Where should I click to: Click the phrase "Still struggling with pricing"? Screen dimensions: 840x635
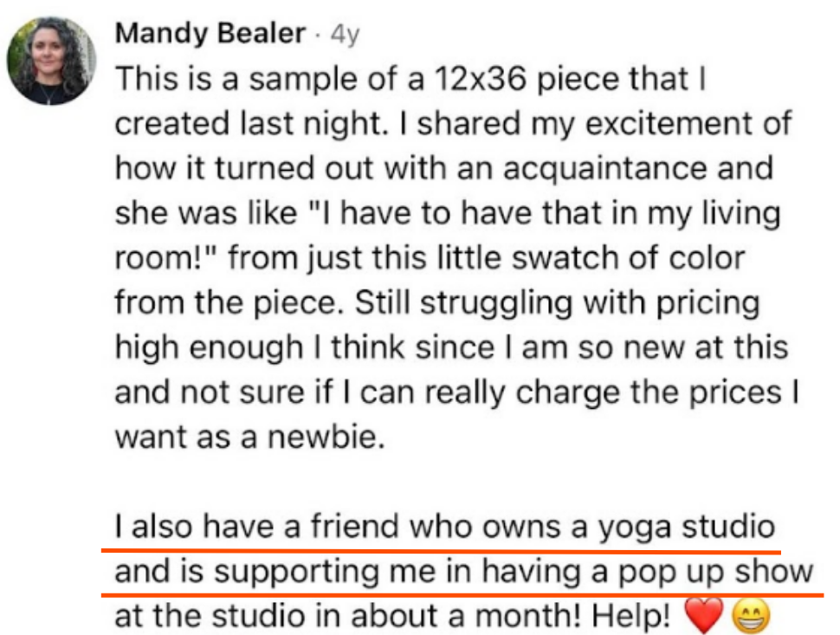(557, 303)
